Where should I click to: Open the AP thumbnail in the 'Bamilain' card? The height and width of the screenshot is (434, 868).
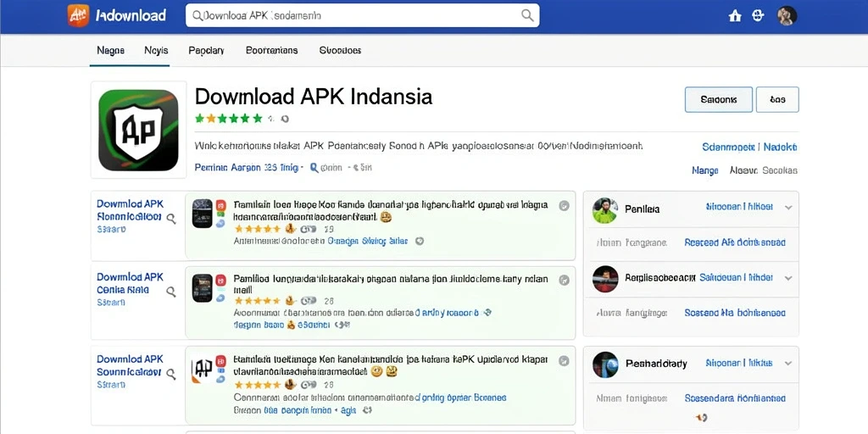(203, 368)
